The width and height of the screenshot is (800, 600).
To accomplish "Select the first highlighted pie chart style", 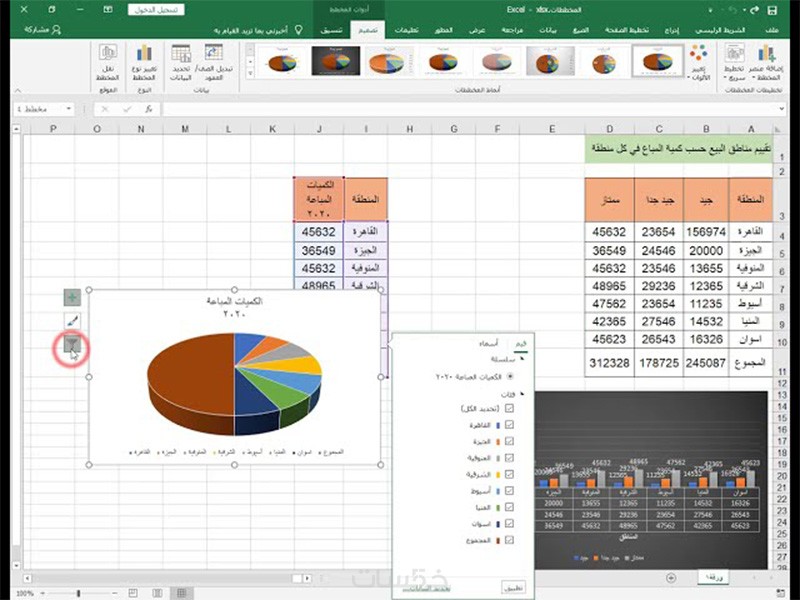I will (x=657, y=61).
